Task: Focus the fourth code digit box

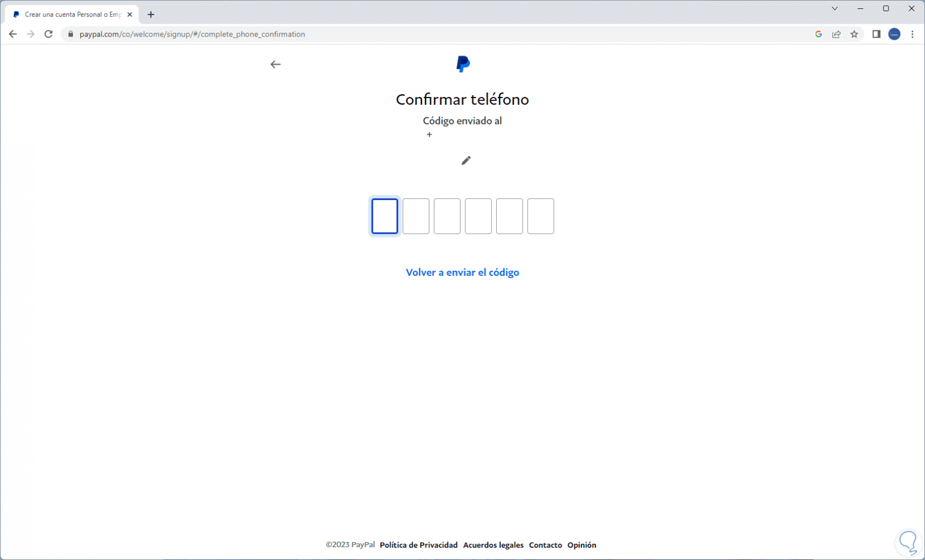Action: 478,216
